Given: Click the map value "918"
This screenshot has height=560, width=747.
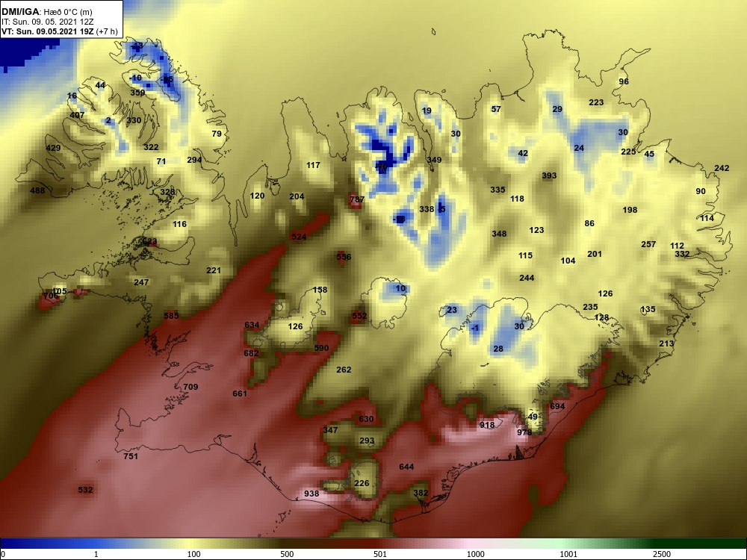Looking at the screenshot, I should [x=487, y=426].
